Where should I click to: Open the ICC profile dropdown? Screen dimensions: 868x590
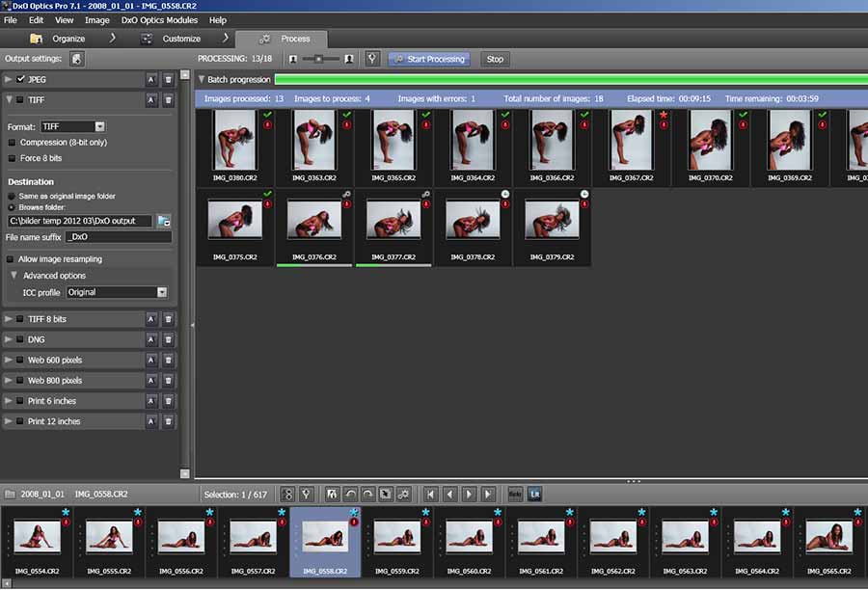click(x=162, y=292)
